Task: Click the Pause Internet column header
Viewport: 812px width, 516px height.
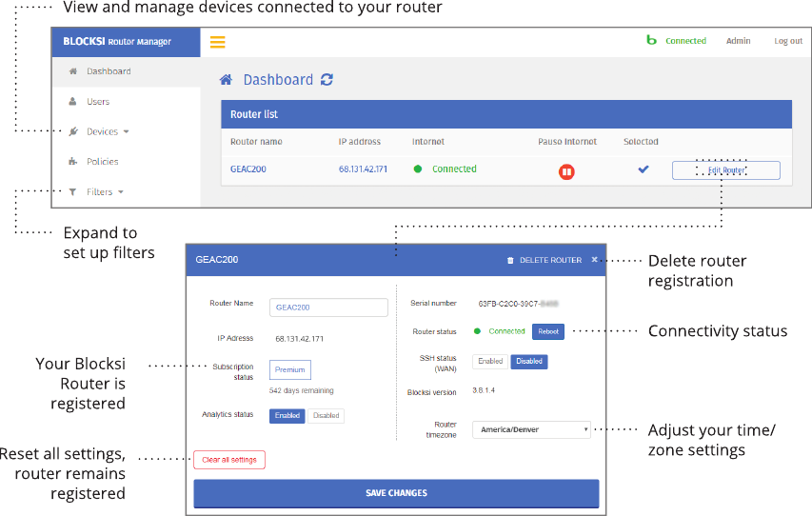Action: [x=567, y=142]
